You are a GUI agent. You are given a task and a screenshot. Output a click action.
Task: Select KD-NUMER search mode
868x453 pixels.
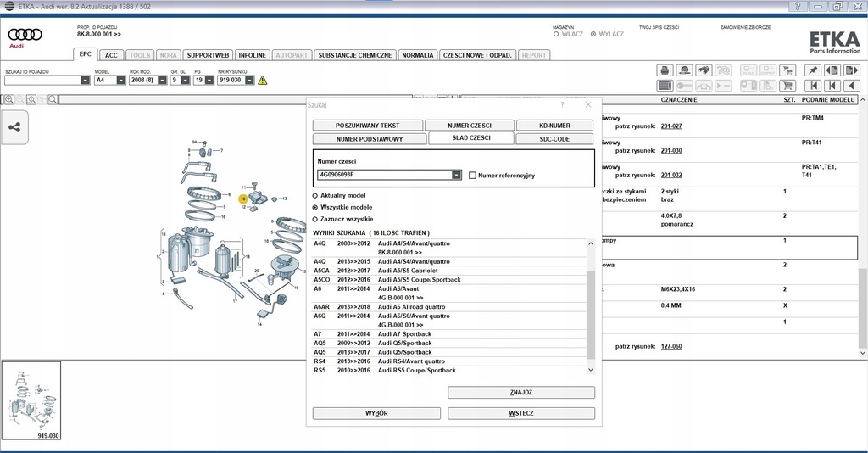(x=554, y=126)
